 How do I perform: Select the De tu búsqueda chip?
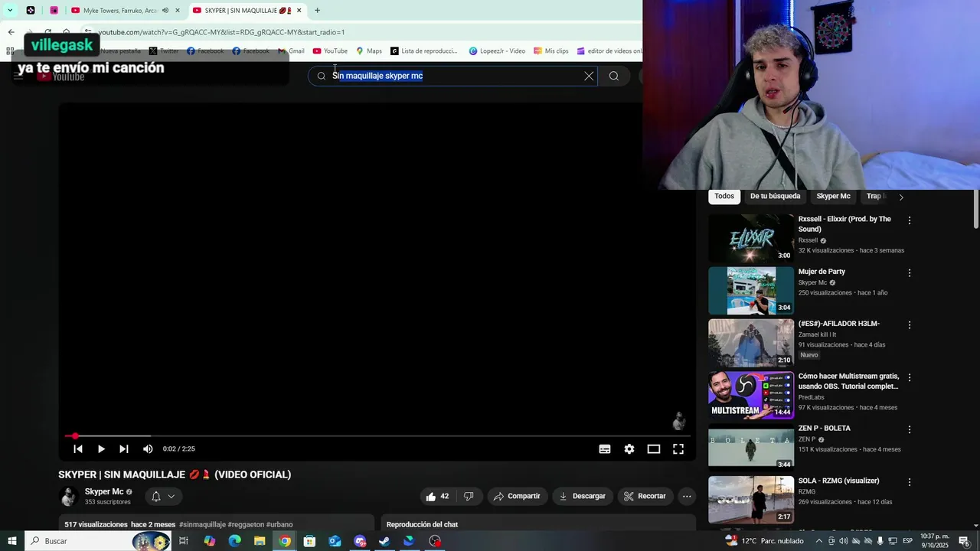[x=775, y=196]
